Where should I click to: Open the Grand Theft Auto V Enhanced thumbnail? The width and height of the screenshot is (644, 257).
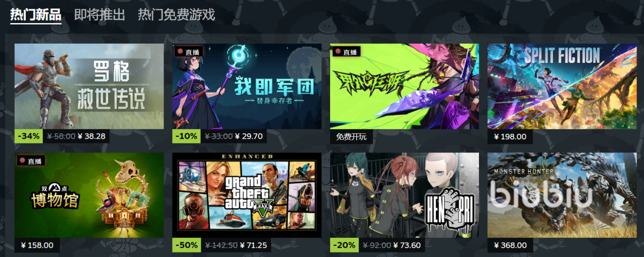click(247, 195)
